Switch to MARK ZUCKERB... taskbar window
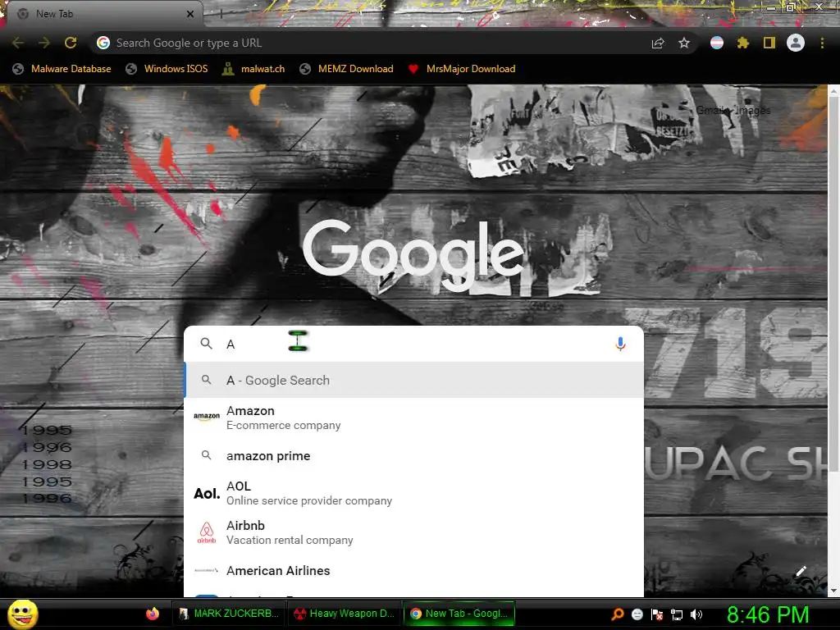 point(229,614)
